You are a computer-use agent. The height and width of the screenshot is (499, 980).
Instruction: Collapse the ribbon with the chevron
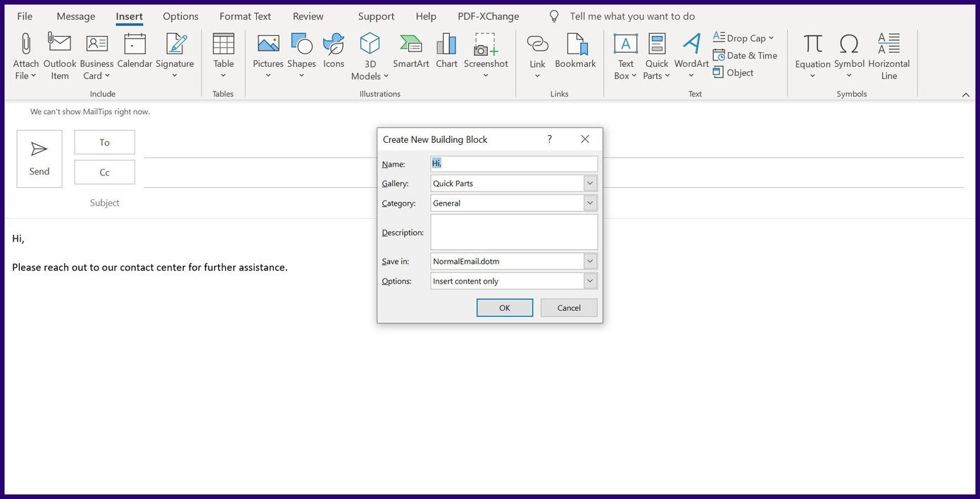click(x=966, y=94)
